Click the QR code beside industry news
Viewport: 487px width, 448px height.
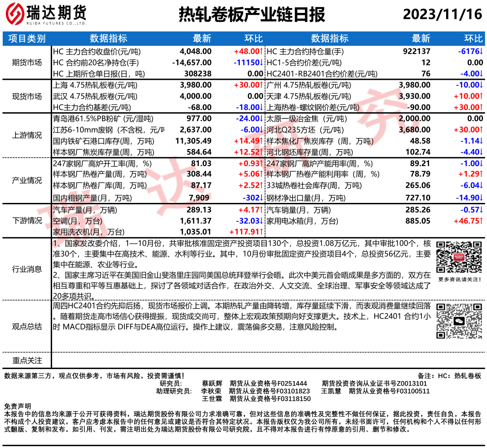(457, 257)
